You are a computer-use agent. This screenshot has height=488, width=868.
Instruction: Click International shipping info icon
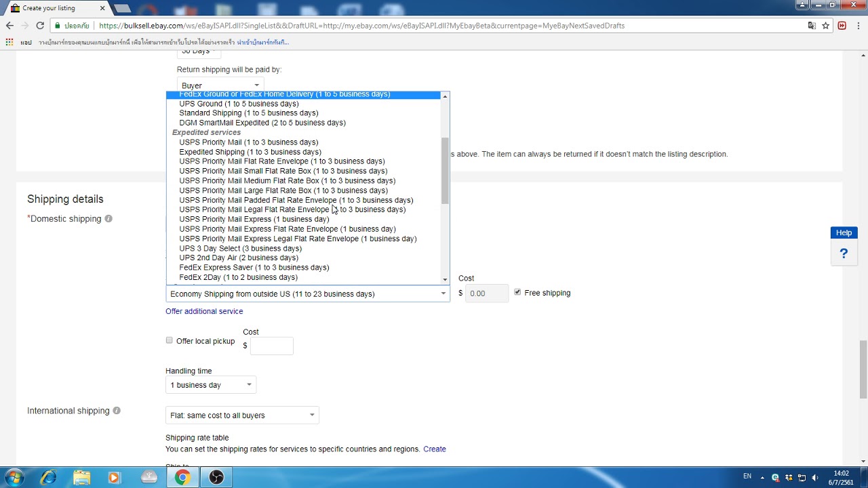[117, 411]
